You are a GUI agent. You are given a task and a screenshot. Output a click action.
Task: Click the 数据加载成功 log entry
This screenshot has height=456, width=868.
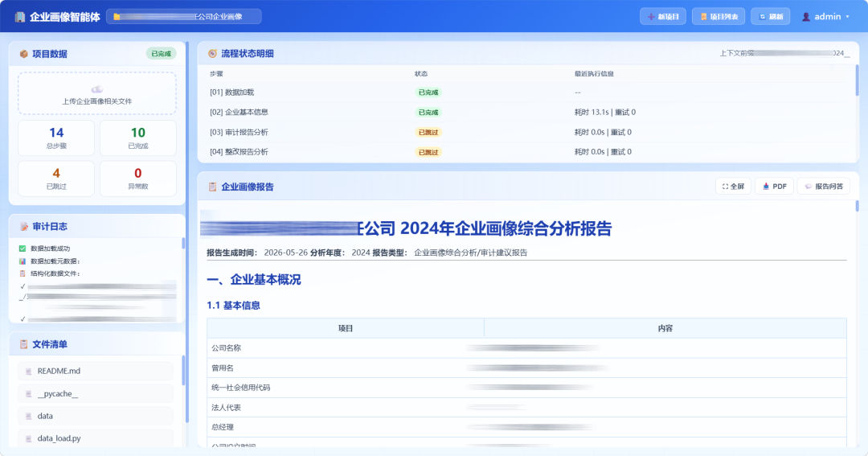(x=51, y=249)
